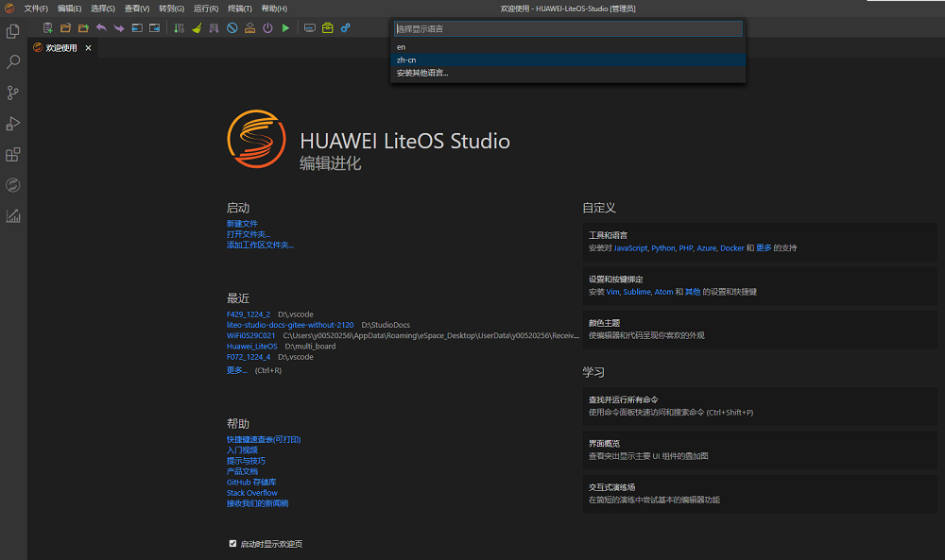Click the 添加工作区文件夹 link
Image resolution: width=945 pixels, height=560 pixels.
(x=261, y=246)
